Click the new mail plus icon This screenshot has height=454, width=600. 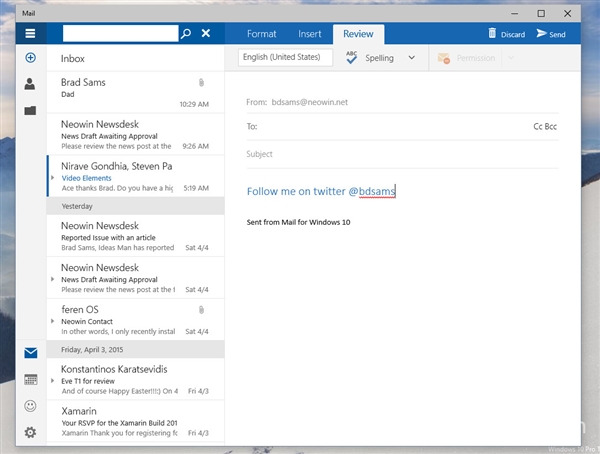[30, 58]
